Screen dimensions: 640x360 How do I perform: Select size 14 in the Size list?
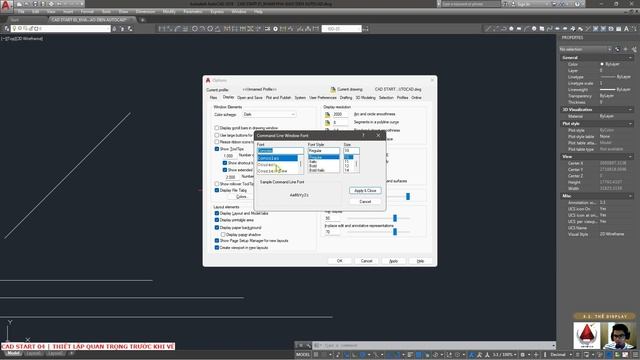[347, 170]
